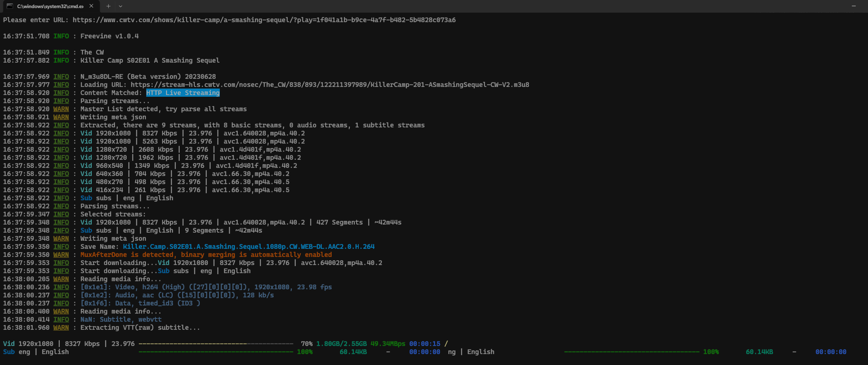868x365 pixels.
Task: Click the Extracting VTT(raw) subtitle line
Action: (140, 328)
